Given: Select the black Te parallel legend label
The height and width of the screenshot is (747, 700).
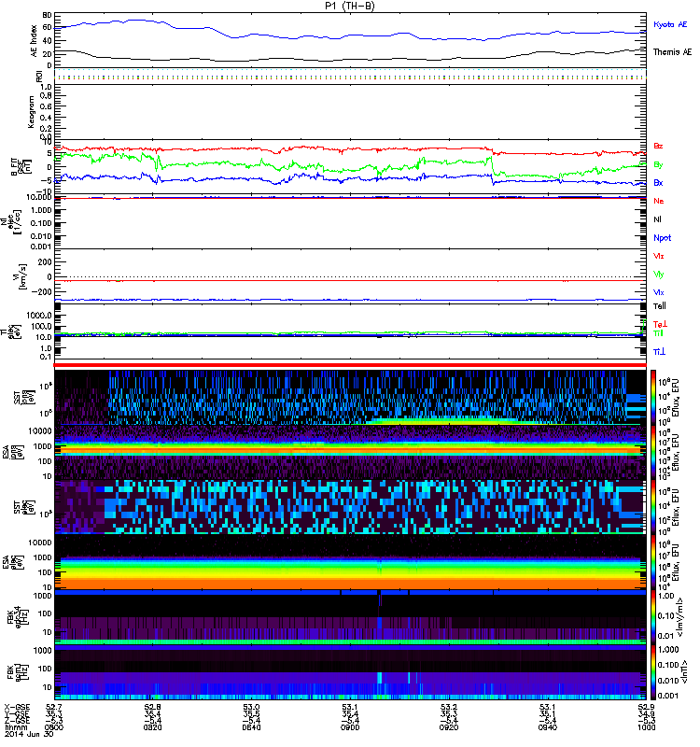Looking at the screenshot, I should click(x=660, y=306).
